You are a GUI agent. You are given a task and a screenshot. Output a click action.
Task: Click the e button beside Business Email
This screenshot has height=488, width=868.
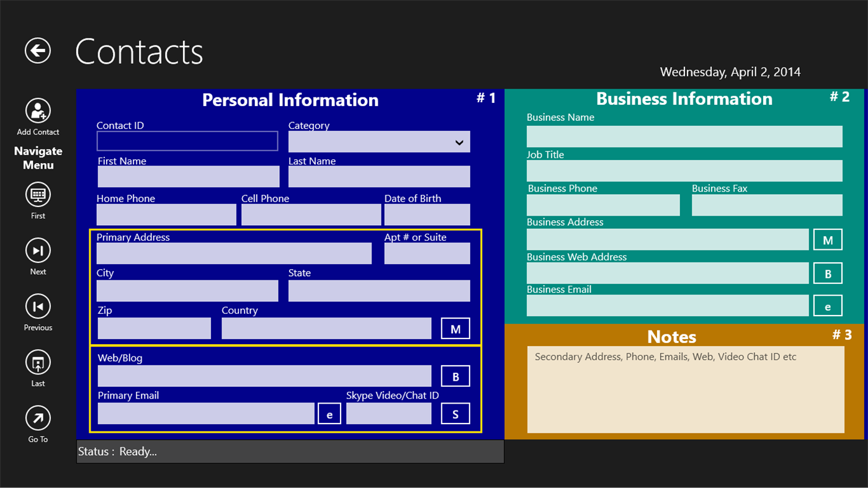click(828, 305)
